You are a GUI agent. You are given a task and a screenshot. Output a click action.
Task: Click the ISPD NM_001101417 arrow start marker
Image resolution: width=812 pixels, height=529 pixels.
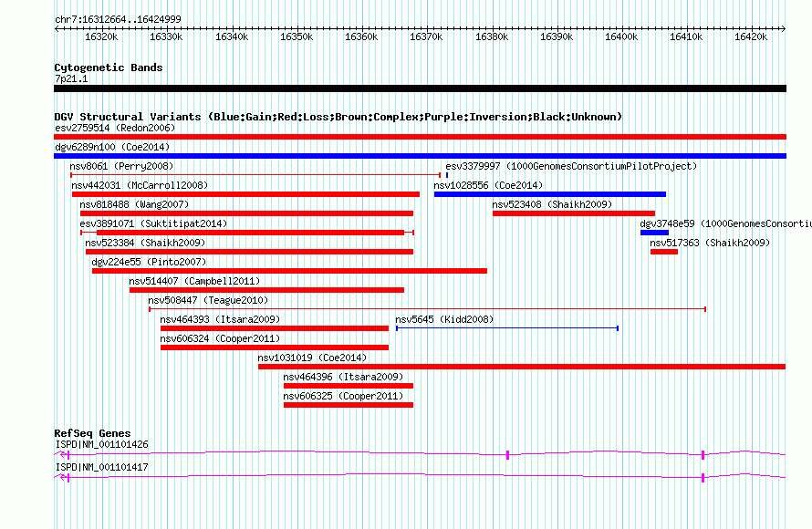coord(62,477)
